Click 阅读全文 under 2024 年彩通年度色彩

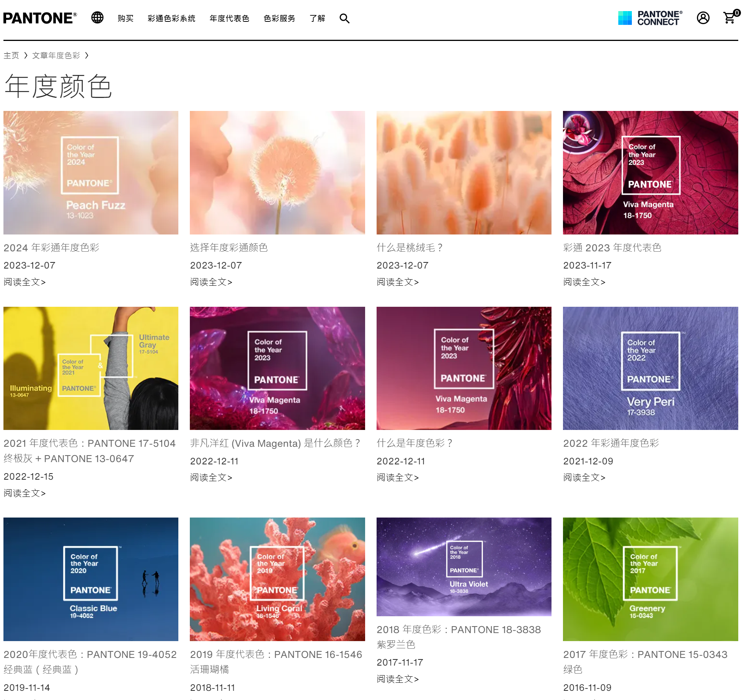(x=25, y=282)
